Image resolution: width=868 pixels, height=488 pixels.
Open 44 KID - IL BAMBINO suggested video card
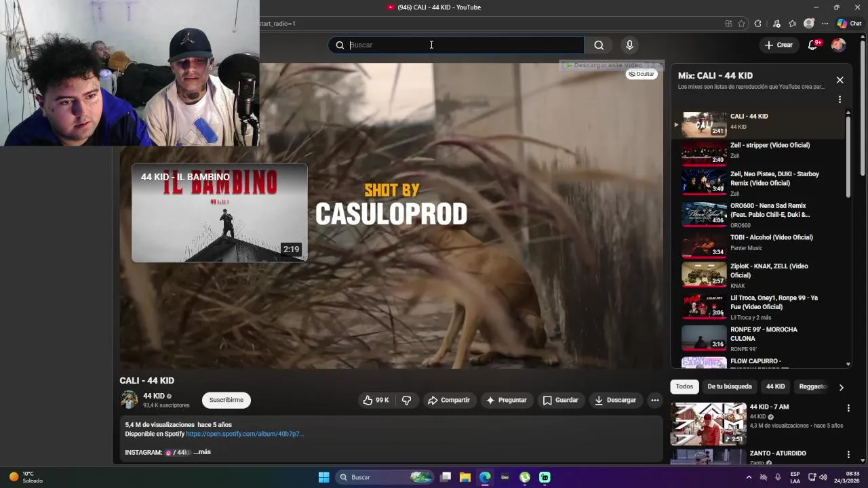pos(219,213)
